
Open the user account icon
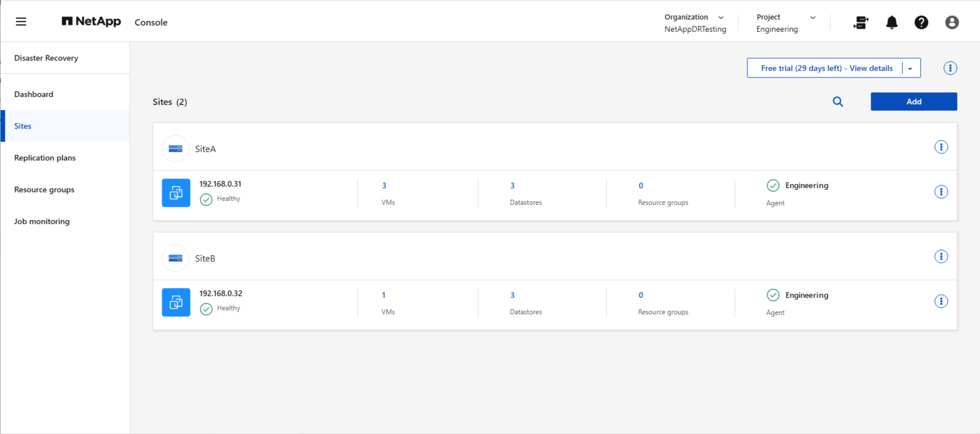pos(952,23)
